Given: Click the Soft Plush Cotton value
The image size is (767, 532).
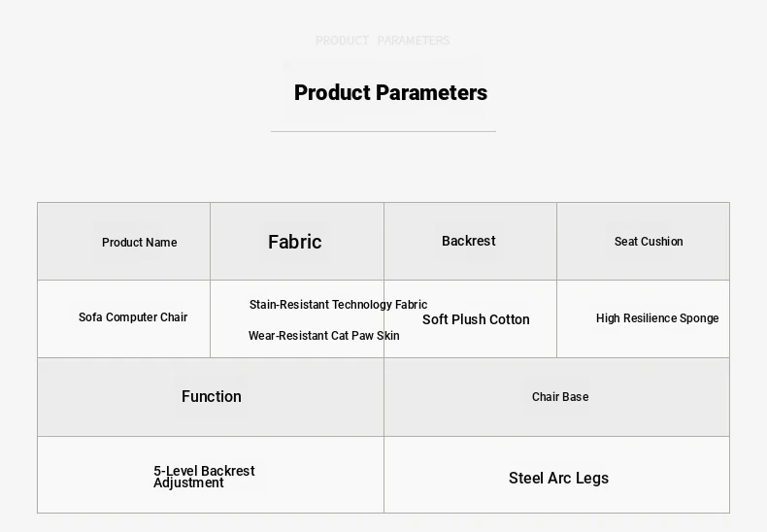Looking at the screenshot, I should point(476,319).
